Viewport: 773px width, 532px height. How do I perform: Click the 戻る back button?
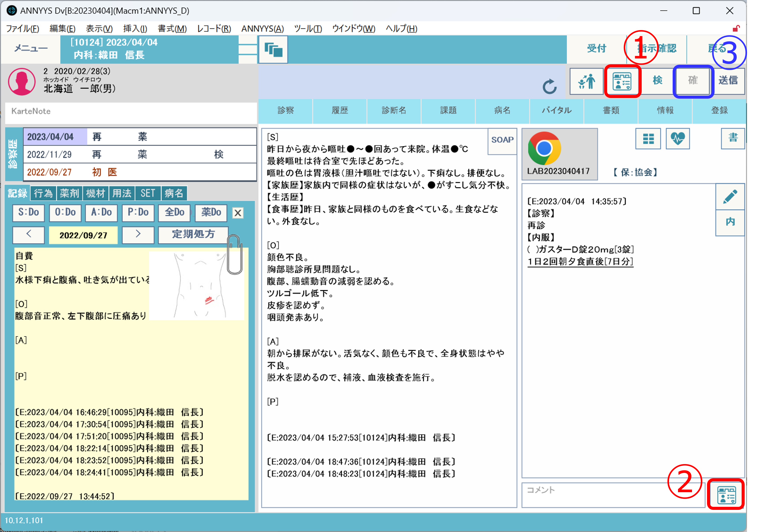coord(716,49)
